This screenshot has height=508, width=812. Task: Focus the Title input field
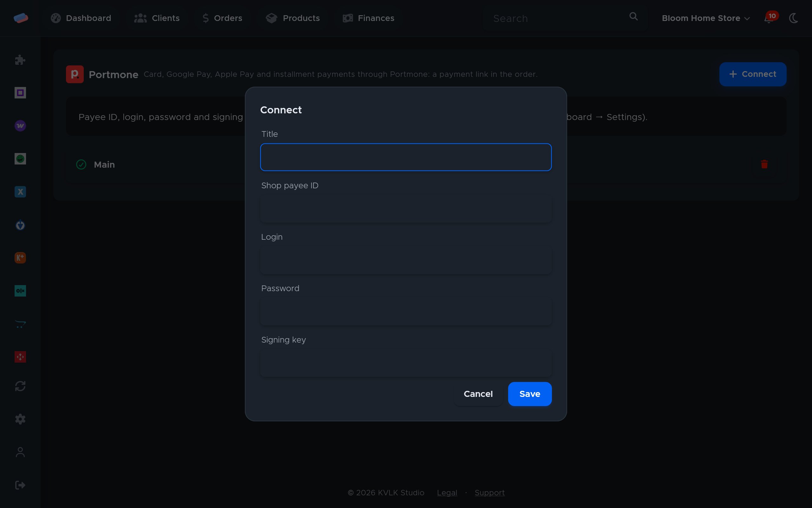(406, 157)
